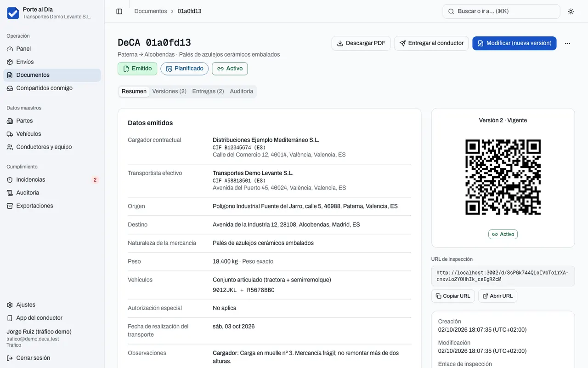
Task: Switch the light/dark theme icon
Action: coord(571,11)
